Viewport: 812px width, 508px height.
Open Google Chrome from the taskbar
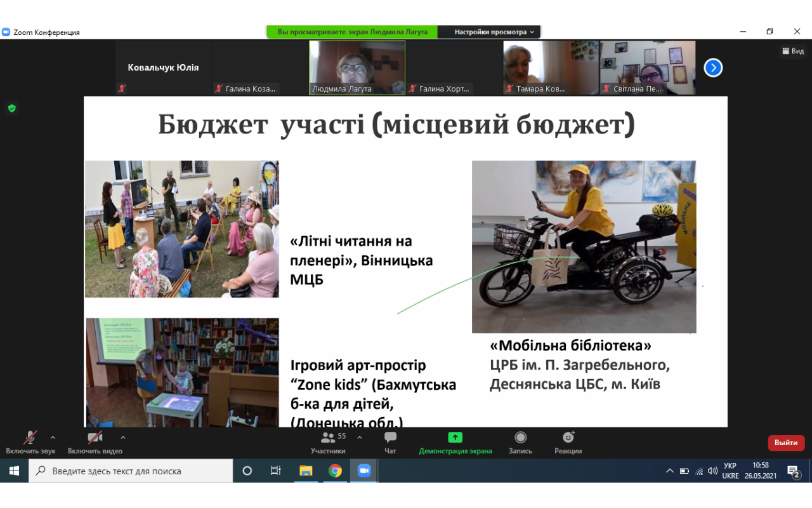(335, 471)
